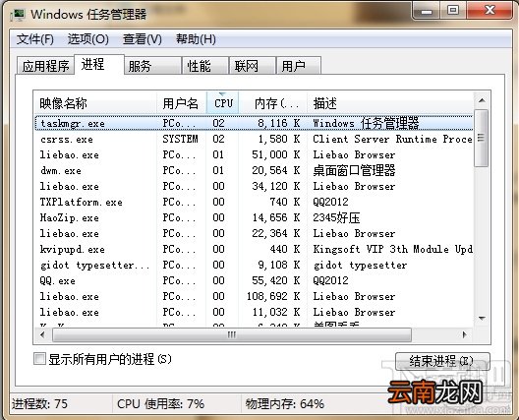Sort by CPU column header

222,103
